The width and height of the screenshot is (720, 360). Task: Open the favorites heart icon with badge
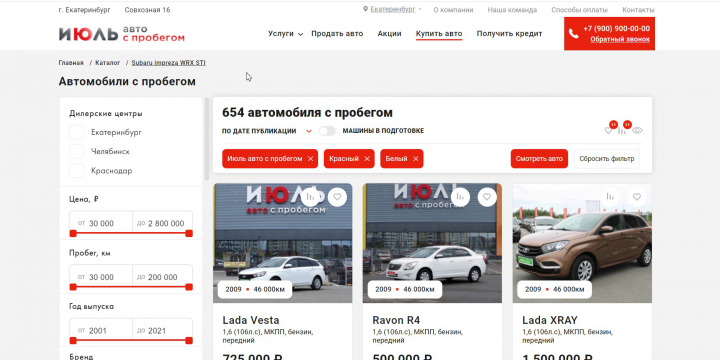click(608, 130)
